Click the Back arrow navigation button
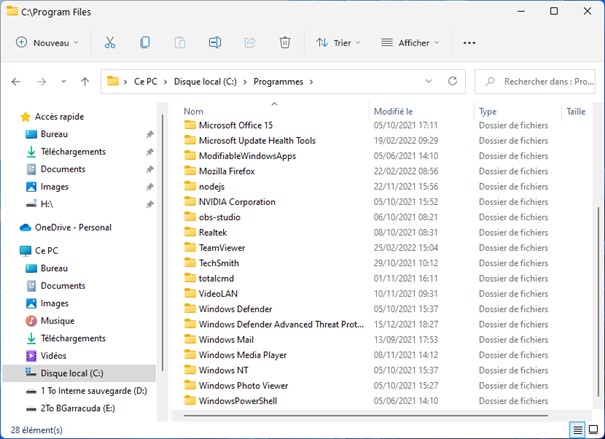The height and width of the screenshot is (439, 605). 16,81
